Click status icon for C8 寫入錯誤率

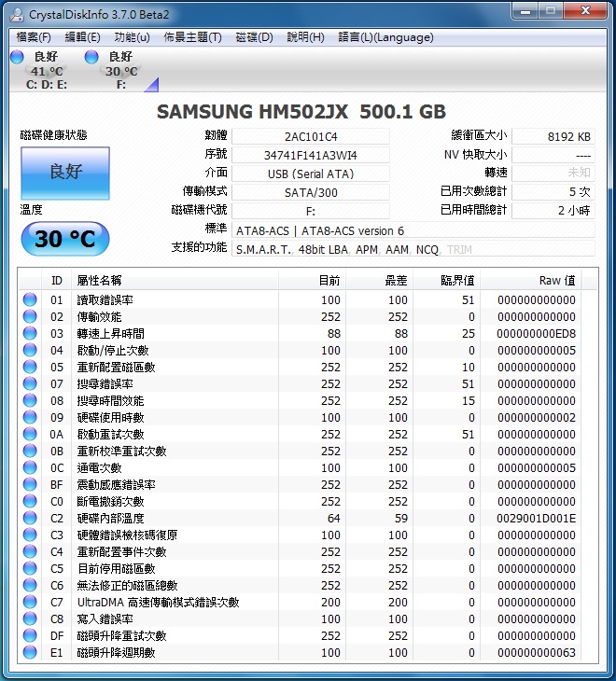[x=30, y=618]
